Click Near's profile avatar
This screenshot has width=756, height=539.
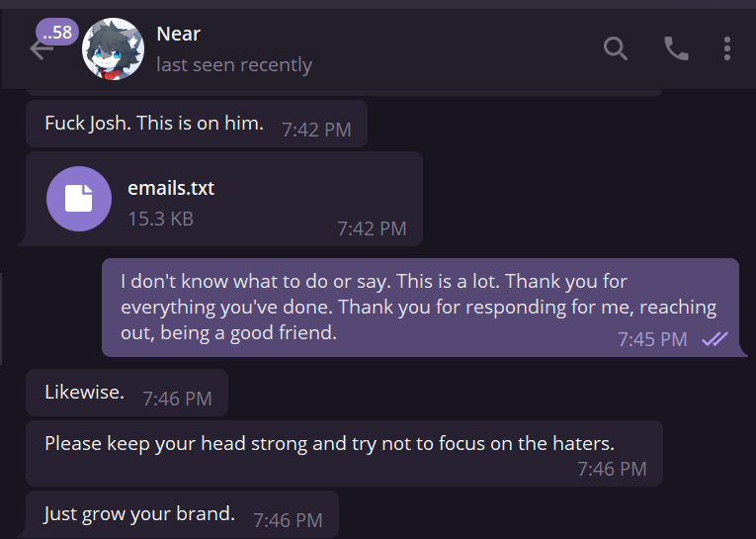pos(114,48)
